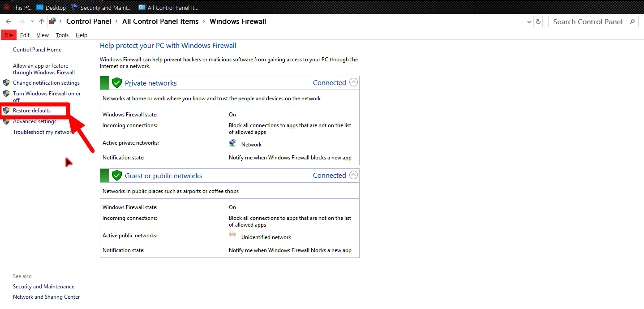Click the address bar refresh icon
The image size is (644, 309).
[x=538, y=21]
